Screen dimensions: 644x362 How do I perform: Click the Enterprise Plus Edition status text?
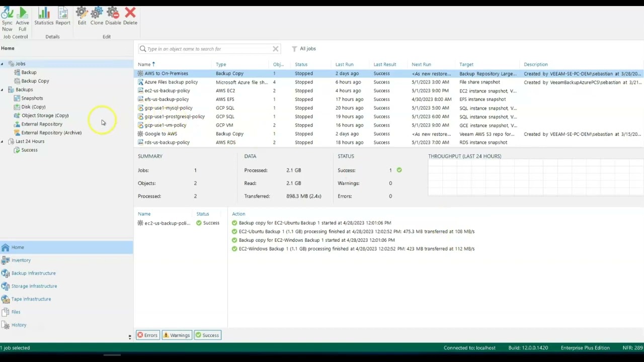[585, 348]
